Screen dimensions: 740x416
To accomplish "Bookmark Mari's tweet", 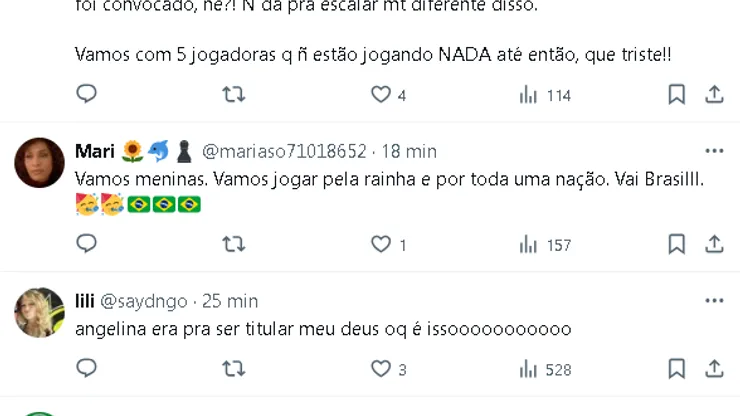I will point(677,244).
